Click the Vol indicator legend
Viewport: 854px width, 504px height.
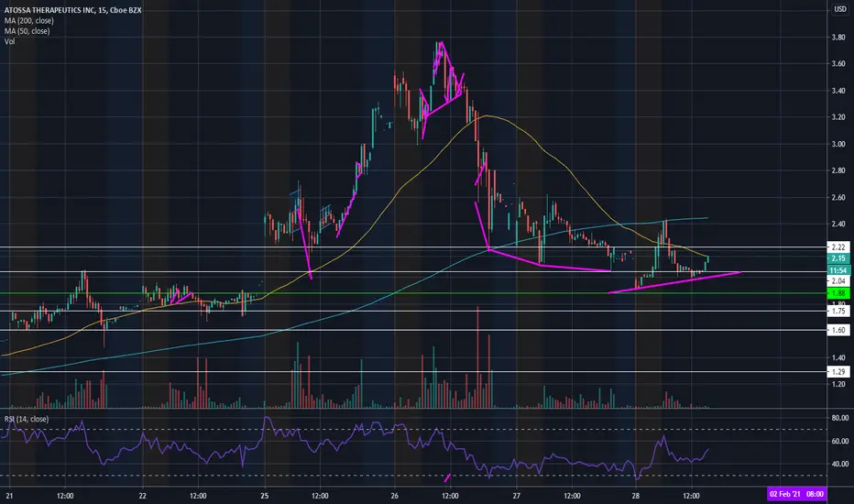[10, 41]
